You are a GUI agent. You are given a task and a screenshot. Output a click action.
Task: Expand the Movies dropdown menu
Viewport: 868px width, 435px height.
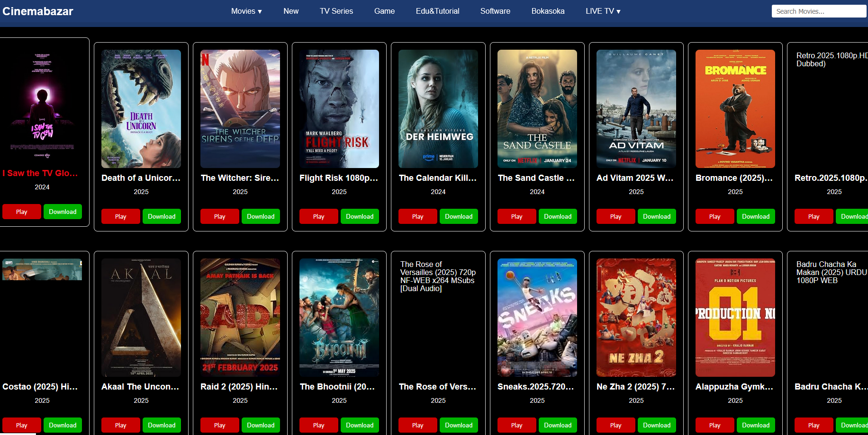[x=246, y=11]
